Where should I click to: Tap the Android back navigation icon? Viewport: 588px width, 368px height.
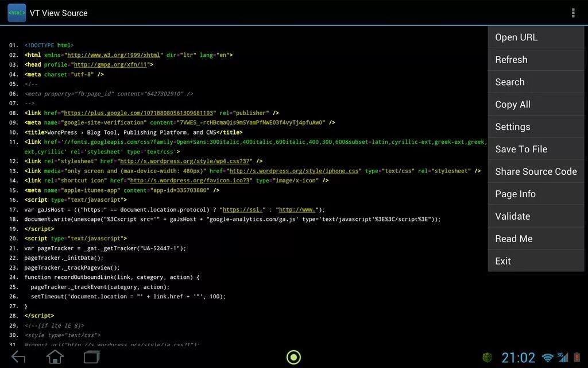click(x=18, y=356)
